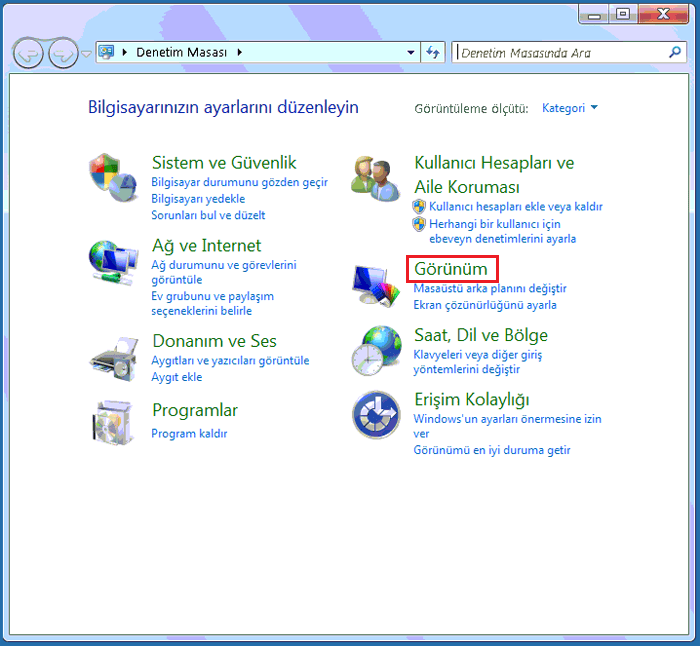Open recent pages dropdown arrow
700x646 pixels.
(x=86, y=54)
